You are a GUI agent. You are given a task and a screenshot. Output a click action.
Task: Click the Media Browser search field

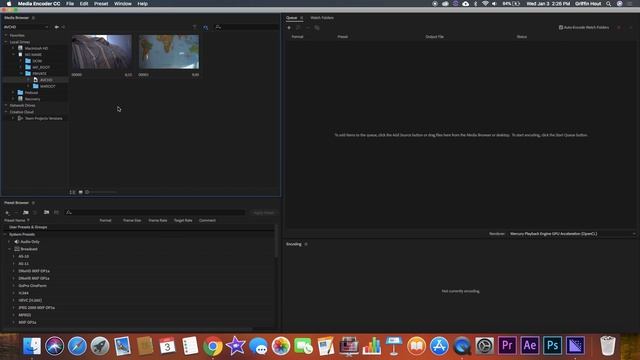pos(247,27)
